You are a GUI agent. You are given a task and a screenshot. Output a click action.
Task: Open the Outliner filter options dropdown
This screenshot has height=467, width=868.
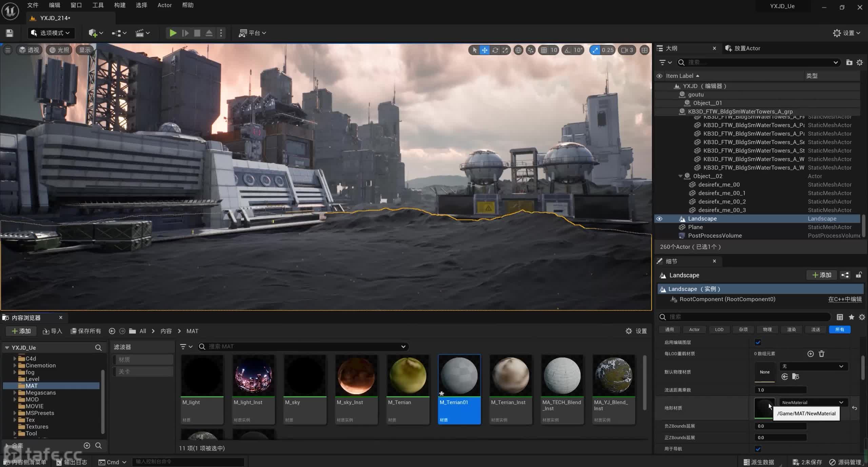(665, 62)
